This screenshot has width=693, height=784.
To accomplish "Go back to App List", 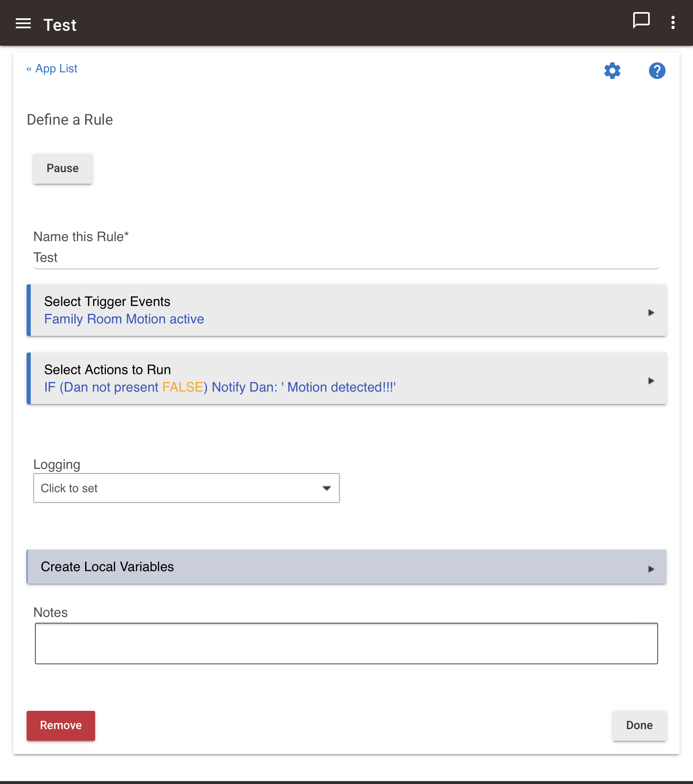I will [52, 69].
